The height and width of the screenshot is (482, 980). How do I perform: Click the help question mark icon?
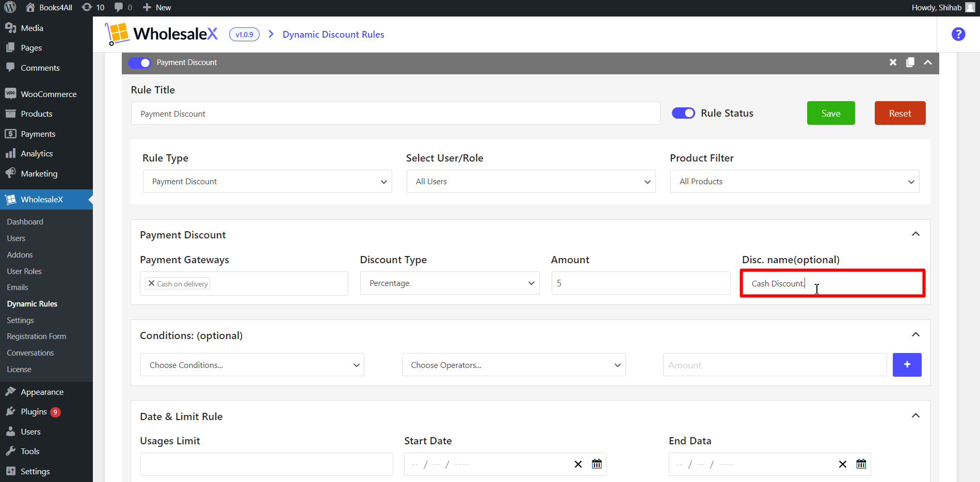pyautogui.click(x=958, y=34)
